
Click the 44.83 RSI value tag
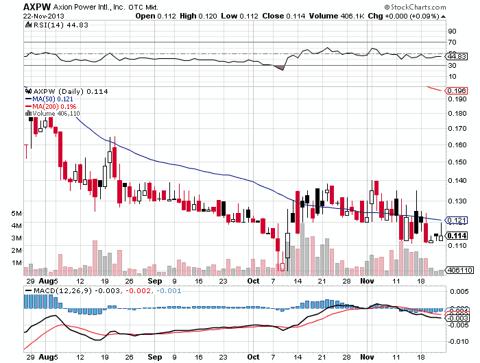(457, 57)
